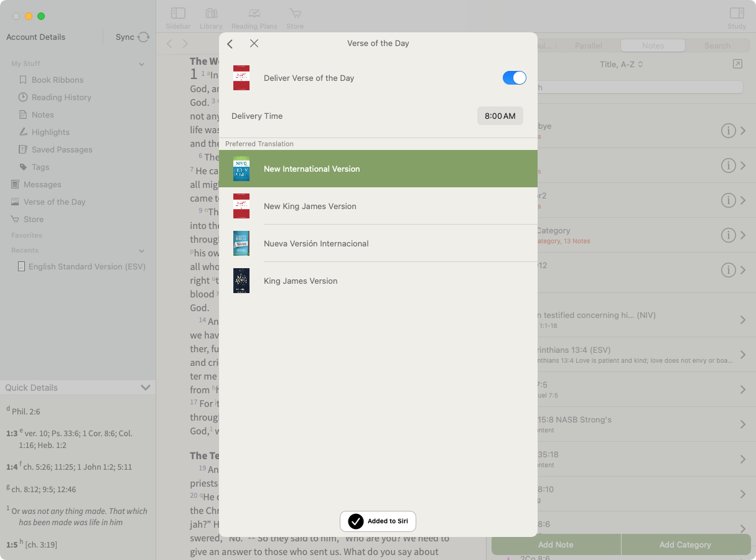
Task: Open the testified concerning note (NIV) chevron
Action: (x=743, y=320)
